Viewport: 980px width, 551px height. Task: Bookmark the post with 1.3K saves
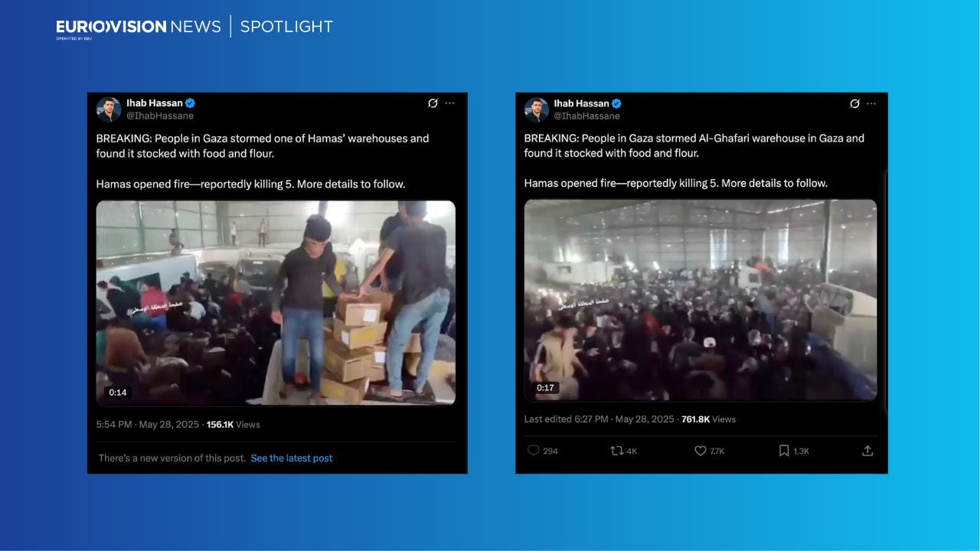point(784,451)
